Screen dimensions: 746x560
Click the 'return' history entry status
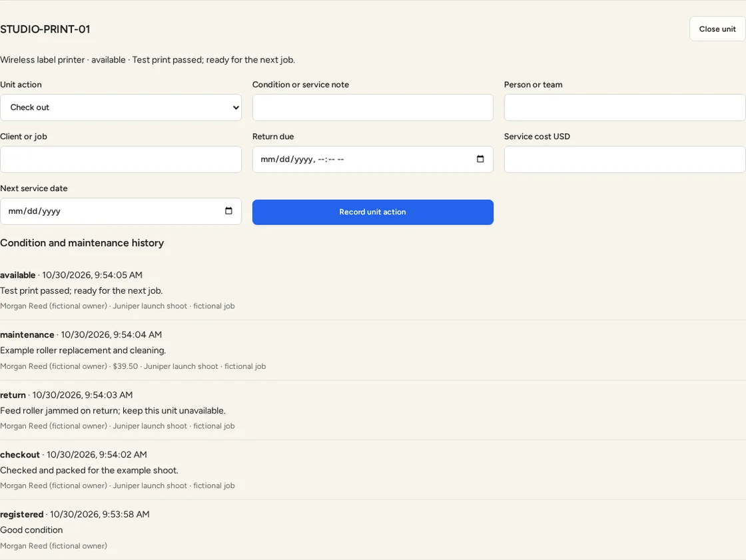click(x=13, y=395)
